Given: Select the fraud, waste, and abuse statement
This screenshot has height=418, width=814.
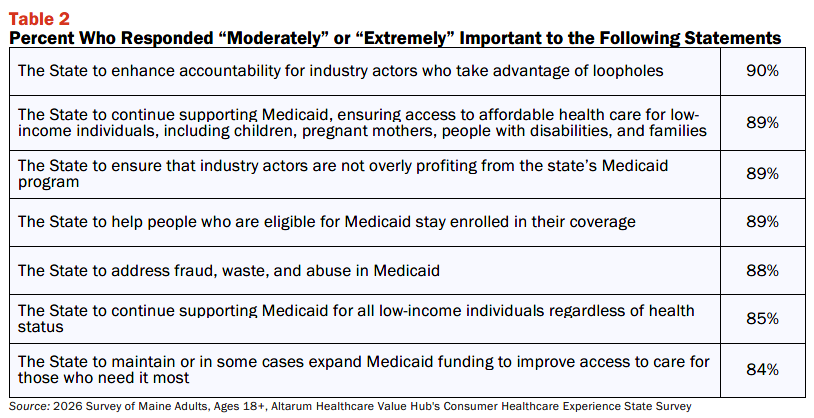Looking at the screenshot, I should pyautogui.click(x=228, y=271).
